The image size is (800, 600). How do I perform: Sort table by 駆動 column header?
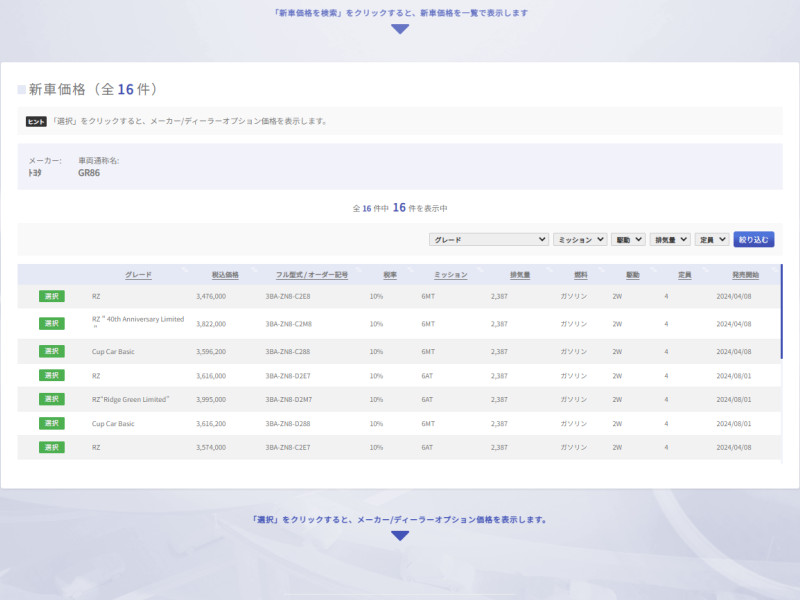click(633, 274)
